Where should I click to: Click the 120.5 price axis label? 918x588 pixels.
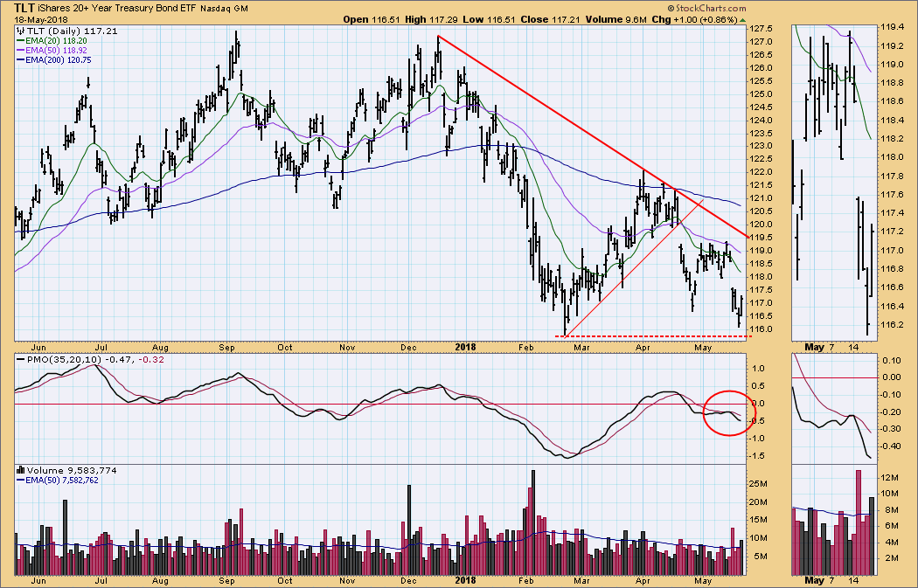[x=761, y=211]
